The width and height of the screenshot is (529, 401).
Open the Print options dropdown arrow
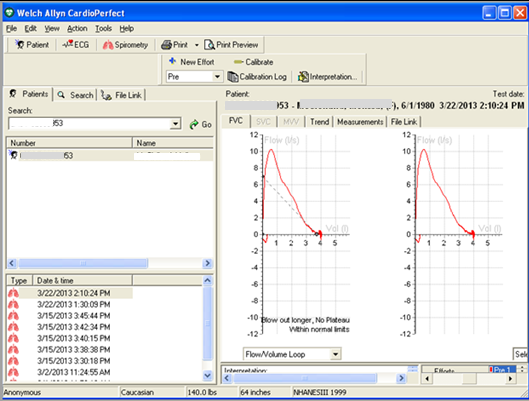coord(196,45)
